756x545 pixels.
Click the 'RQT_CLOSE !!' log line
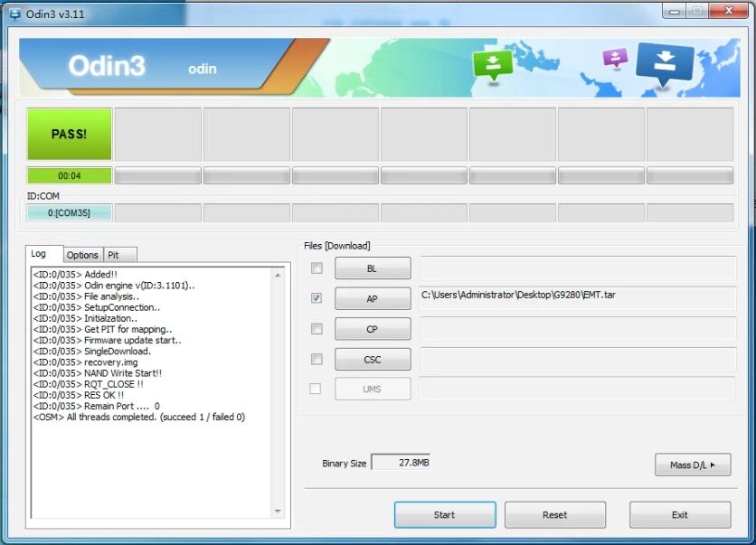click(x=89, y=384)
